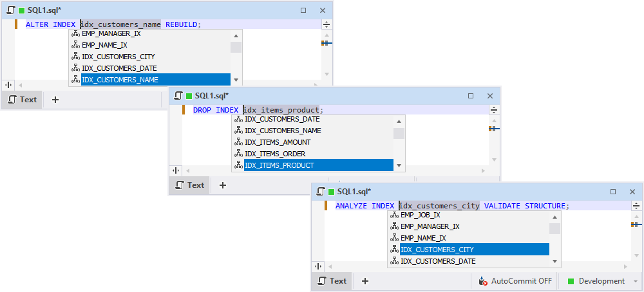Viewport: 644px width, 292px height.
Task: Select IDX_CUSTOMERS_DATE in DROP INDEX suggestion list
Action: [x=312, y=120]
